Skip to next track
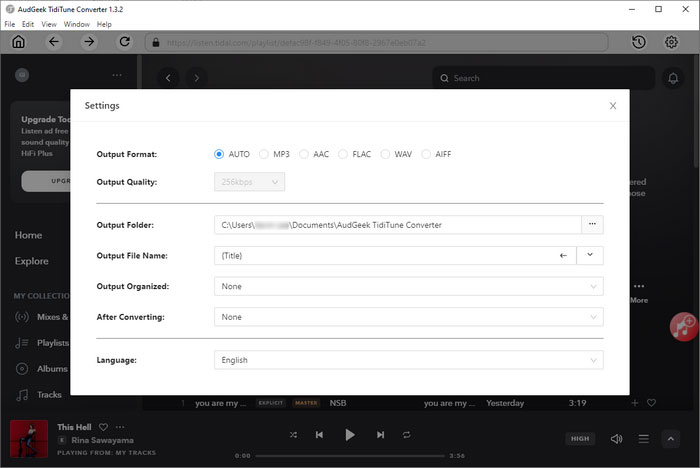Screen dimensions: 700x468 (x=380, y=435)
